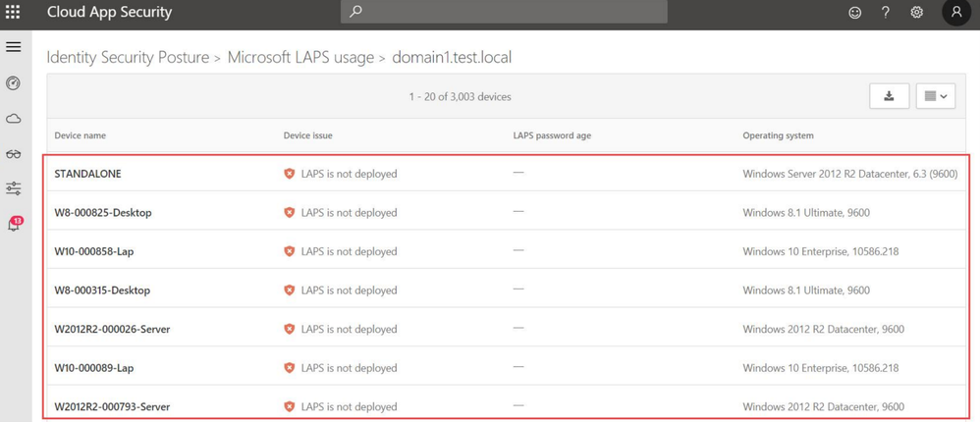Open the W10-000089-Lap device
980x422 pixels.
[94, 368]
